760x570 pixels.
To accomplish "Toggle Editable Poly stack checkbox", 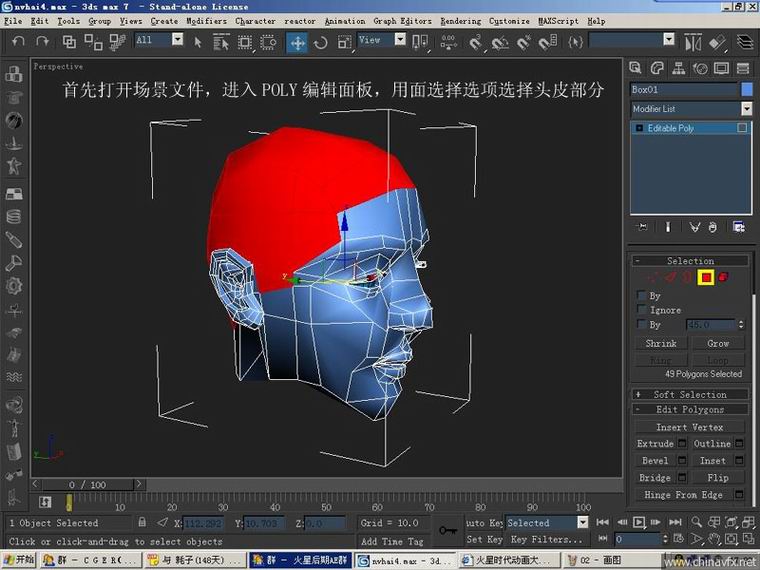I will 742,127.
